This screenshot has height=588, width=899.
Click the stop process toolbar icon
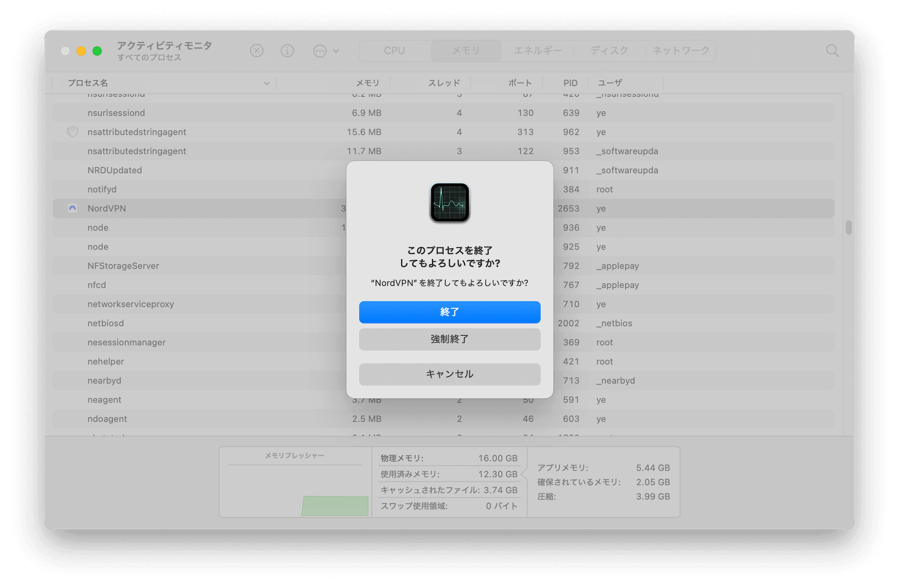[x=257, y=50]
